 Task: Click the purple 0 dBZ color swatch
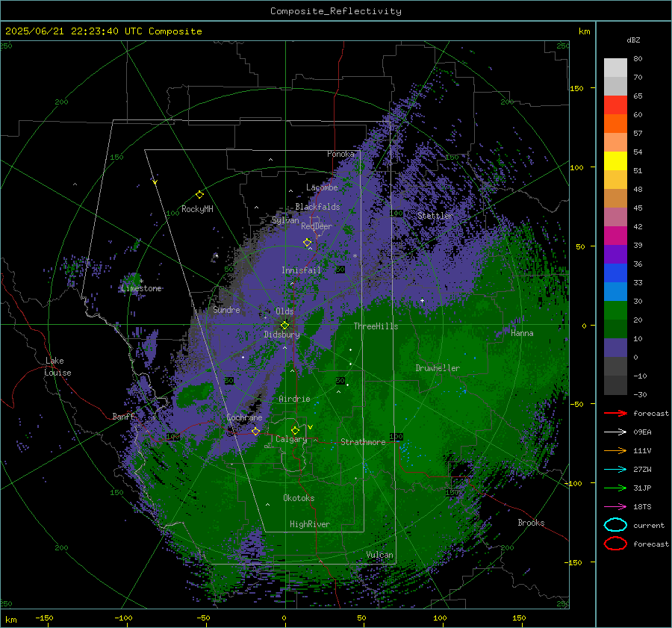pos(615,348)
